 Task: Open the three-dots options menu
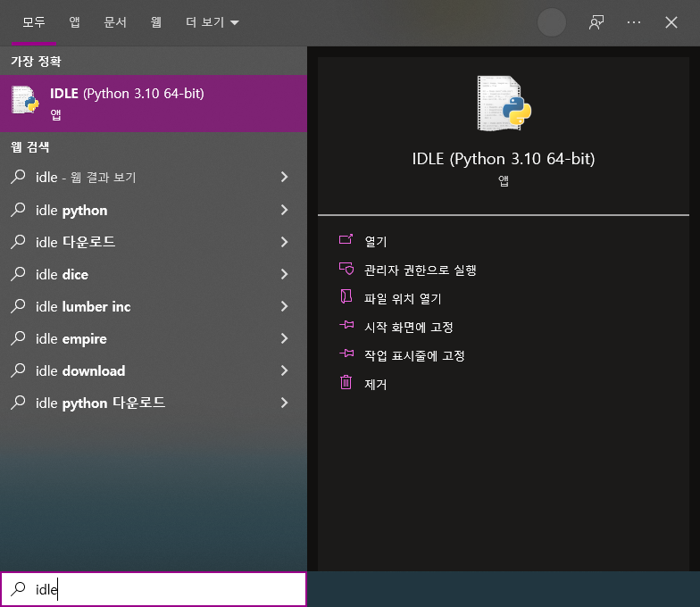[634, 22]
